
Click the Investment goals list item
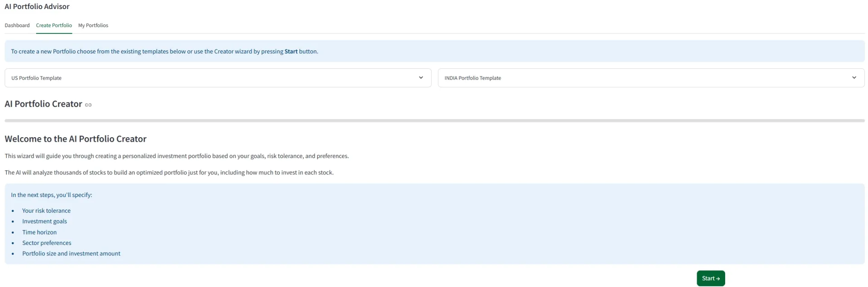(x=44, y=221)
